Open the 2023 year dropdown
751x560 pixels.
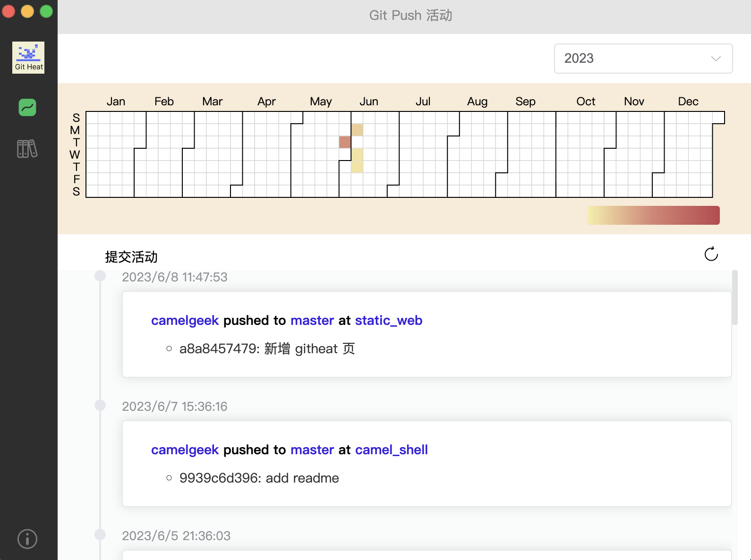click(643, 59)
